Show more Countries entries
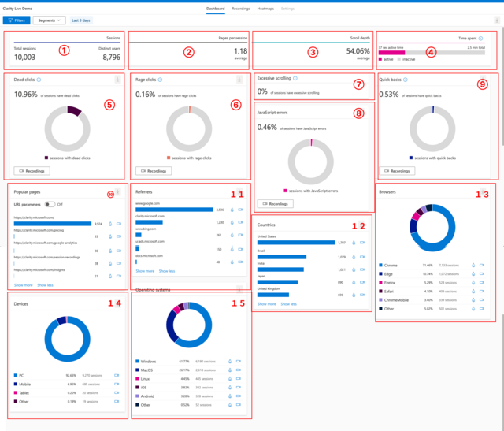504x431 pixels. tap(266, 304)
